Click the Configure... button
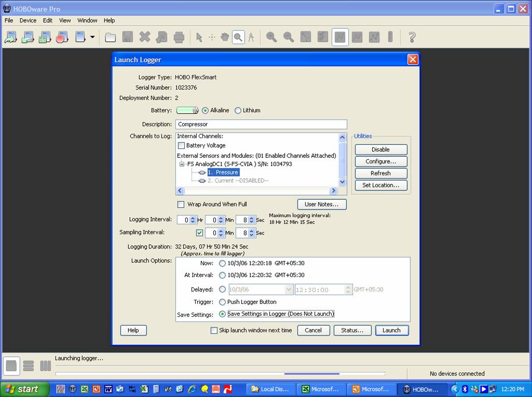The image size is (532, 397). (381, 161)
